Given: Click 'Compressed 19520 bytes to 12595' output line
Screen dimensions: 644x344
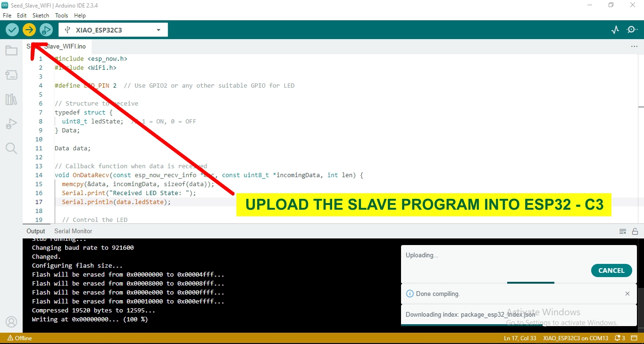Looking at the screenshot, I should pyautogui.click(x=93, y=310).
